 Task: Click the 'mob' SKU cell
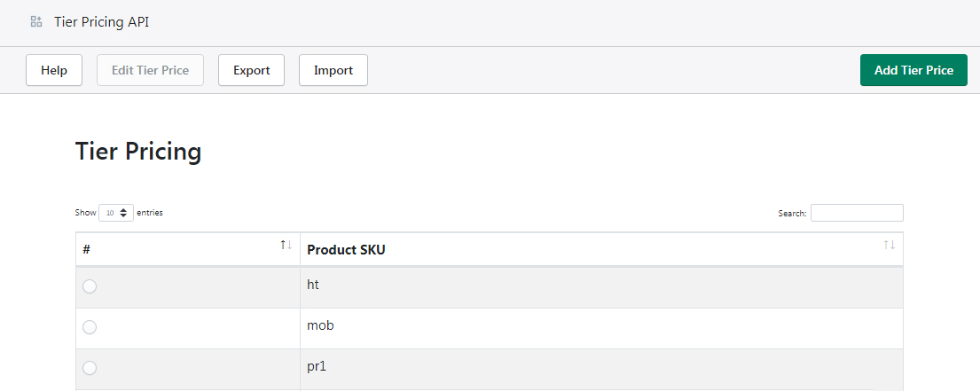(x=320, y=325)
